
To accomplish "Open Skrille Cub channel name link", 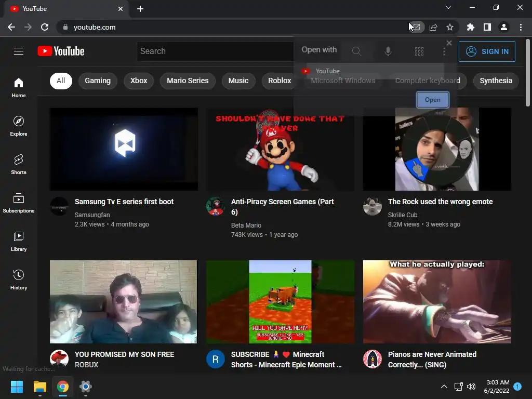I will tap(403, 215).
